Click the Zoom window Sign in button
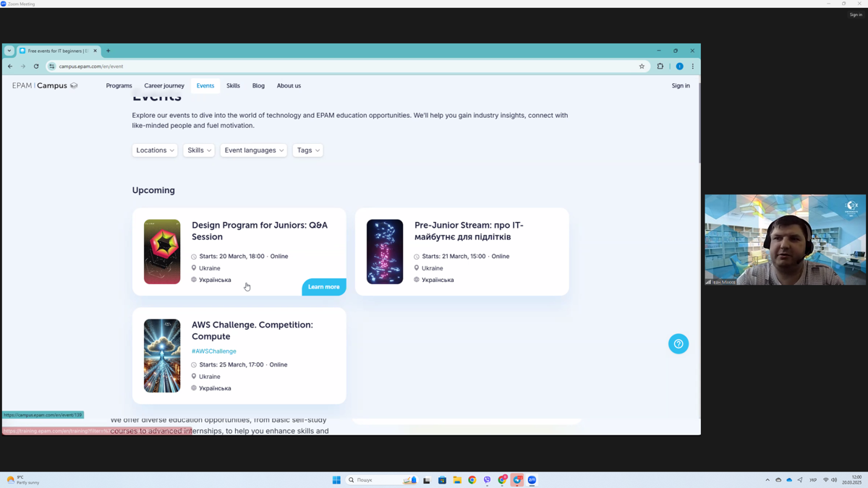This screenshot has height=488, width=868. pos(856,14)
